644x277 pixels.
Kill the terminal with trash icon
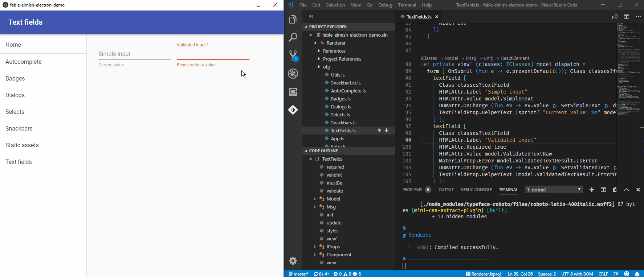[615, 190]
